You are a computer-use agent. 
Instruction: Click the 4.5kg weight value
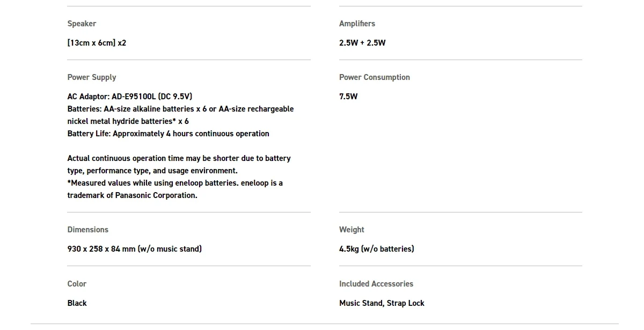[376, 249]
